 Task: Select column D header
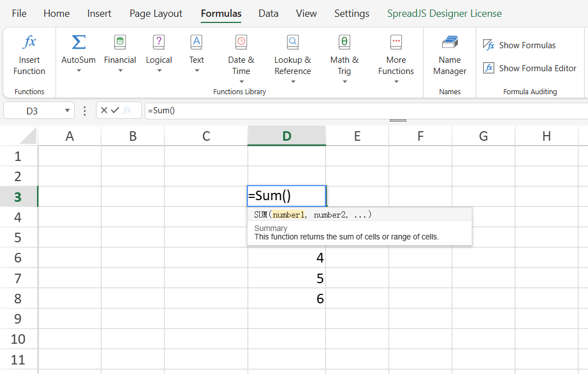point(287,136)
